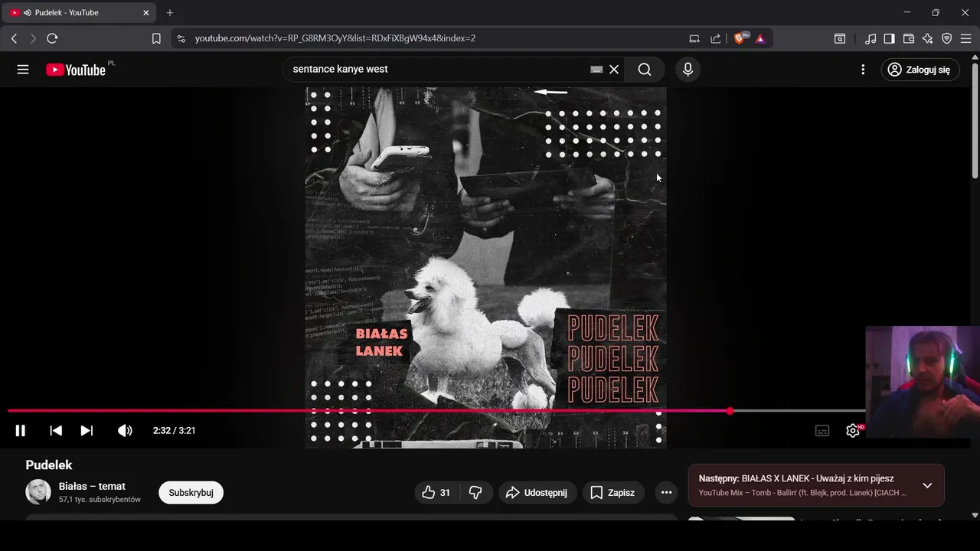The image size is (980, 551).
Task: Click the address bar URL
Action: (x=335, y=38)
